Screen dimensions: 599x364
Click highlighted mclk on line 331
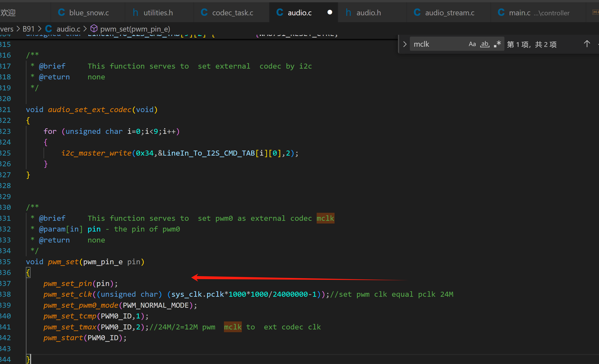coord(325,218)
